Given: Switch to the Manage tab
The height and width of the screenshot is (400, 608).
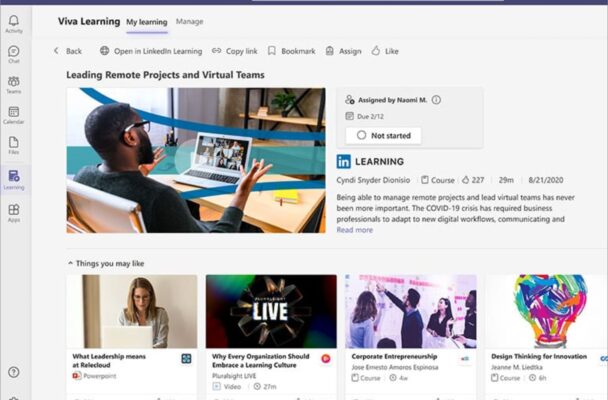Looking at the screenshot, I should pos(189,21).
